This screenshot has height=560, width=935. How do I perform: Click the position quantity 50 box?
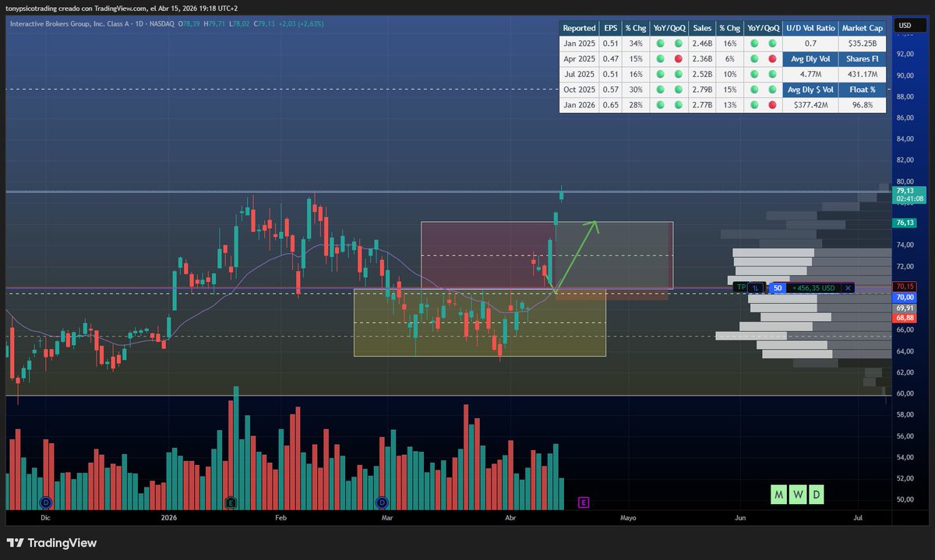(776, 287)
